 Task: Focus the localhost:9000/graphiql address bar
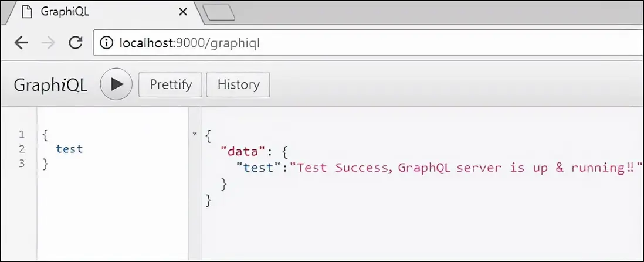coord(352,43)
